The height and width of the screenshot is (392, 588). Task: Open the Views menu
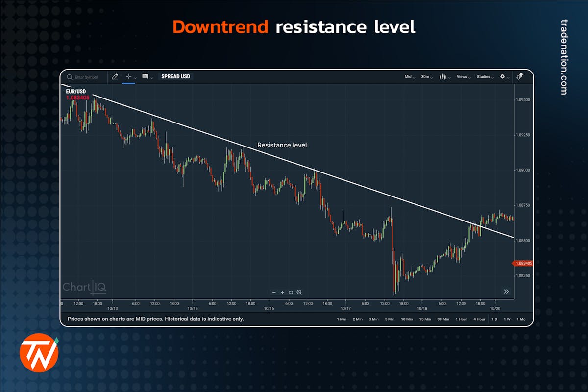[462, 77]
